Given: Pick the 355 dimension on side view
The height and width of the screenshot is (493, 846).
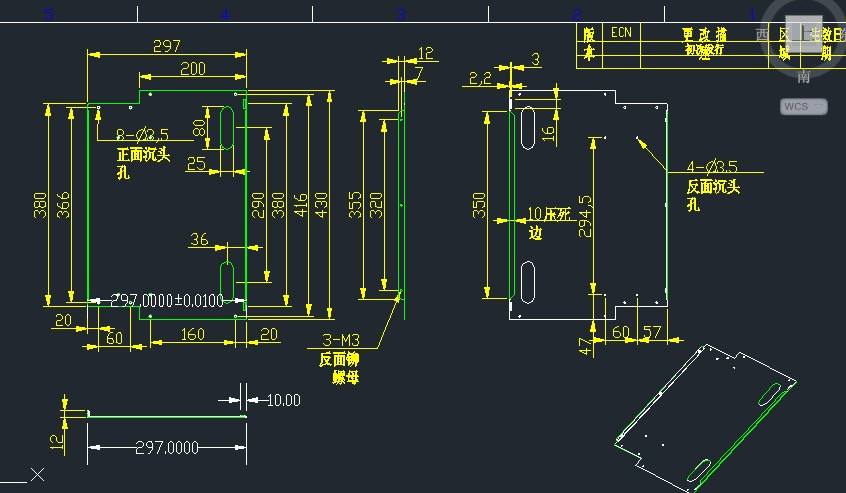Looking at the screenshot, I should pyautogui.click(x=357, y=204).
